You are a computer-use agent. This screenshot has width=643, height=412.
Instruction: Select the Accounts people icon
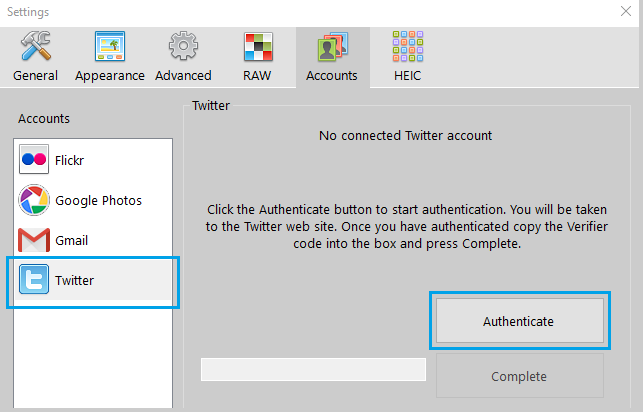click(333, 47)
